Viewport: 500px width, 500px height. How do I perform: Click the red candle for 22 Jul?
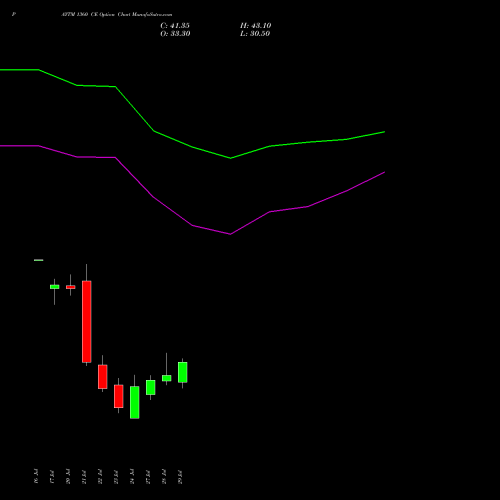click(x=103, y=377)
